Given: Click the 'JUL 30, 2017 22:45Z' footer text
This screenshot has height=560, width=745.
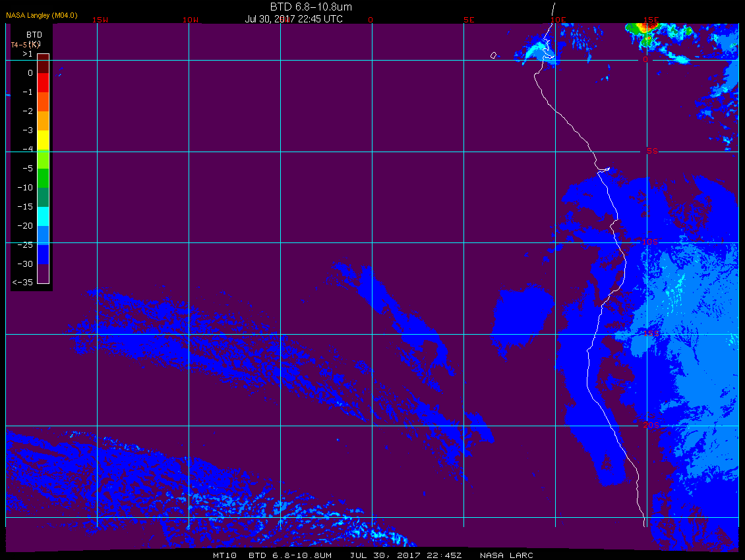Looking at the screenshot, I should (x=405, y=555).
